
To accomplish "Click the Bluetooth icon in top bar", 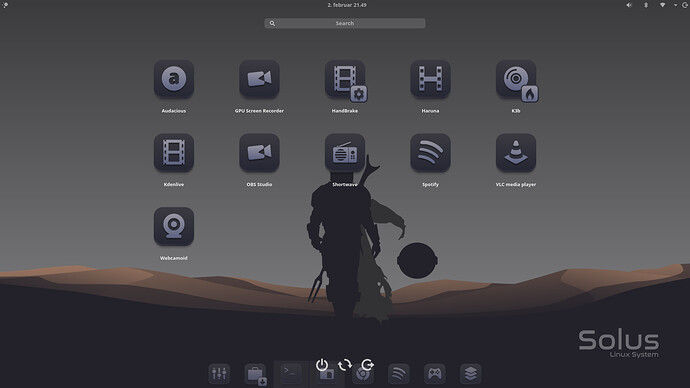I will click(646, 5).
